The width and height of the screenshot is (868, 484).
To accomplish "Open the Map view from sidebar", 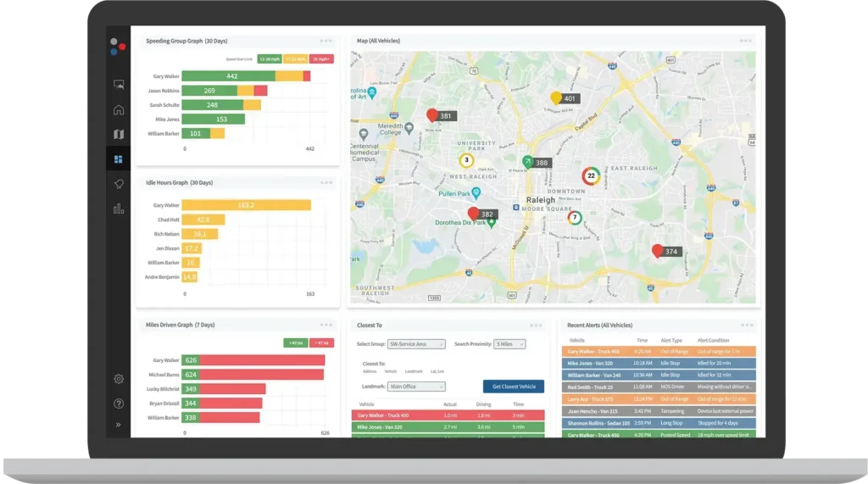I will click(119, 134).
